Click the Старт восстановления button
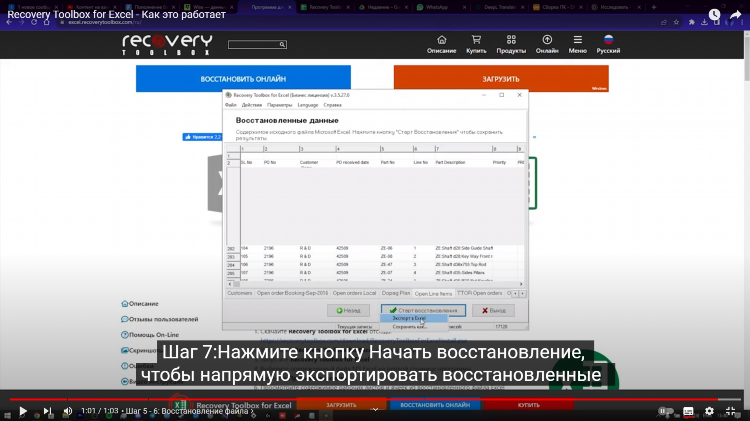Screen dimensions: 750x421 coord(423,310)
